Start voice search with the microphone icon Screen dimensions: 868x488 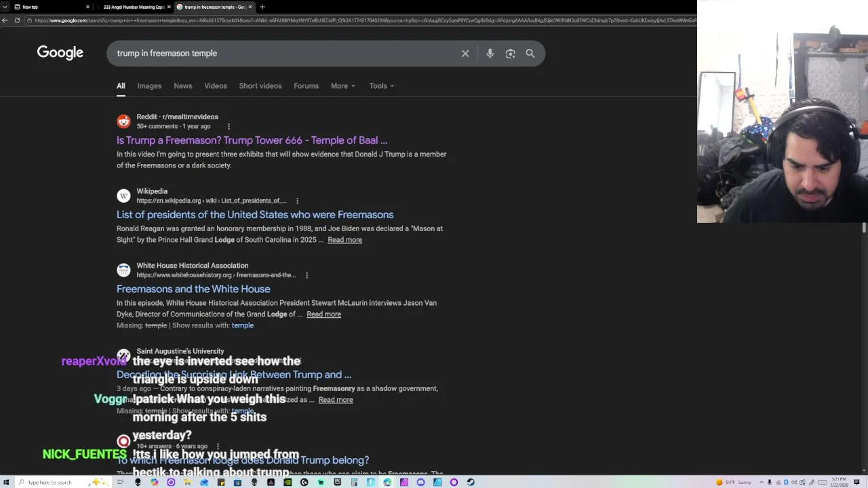coord(490,54)
